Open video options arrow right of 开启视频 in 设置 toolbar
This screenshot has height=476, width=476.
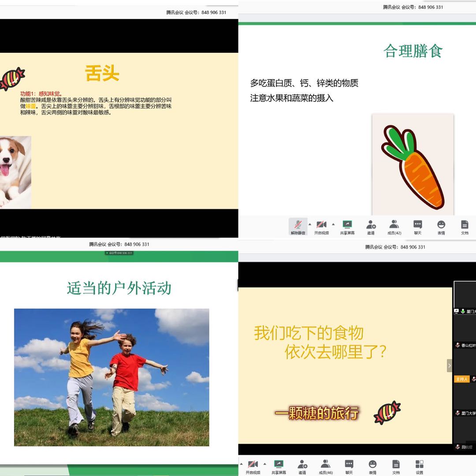click(264, 464)
